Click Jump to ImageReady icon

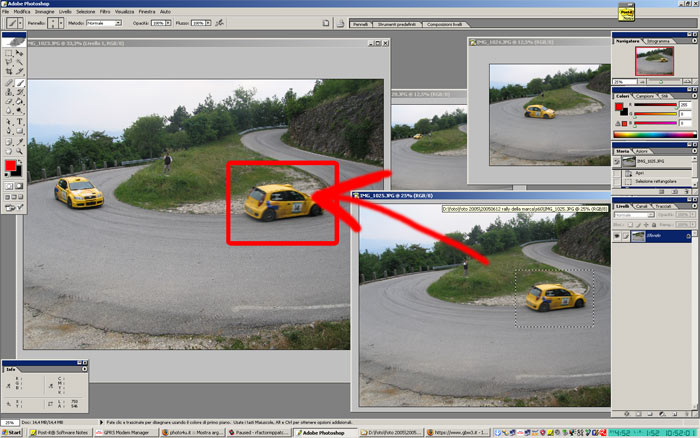14,207
